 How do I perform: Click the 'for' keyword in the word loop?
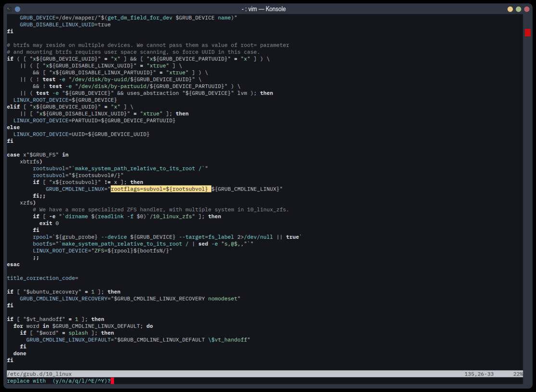coord(18,326)
